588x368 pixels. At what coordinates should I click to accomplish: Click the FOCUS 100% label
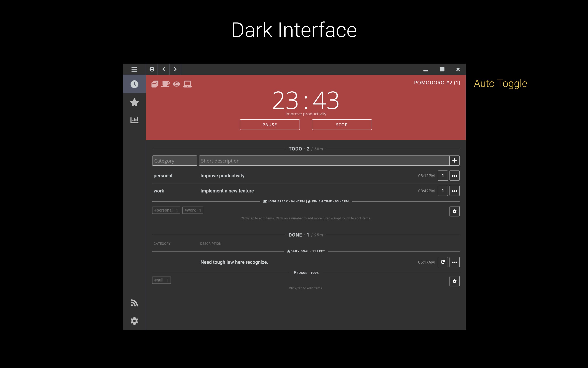coord(306,273)
